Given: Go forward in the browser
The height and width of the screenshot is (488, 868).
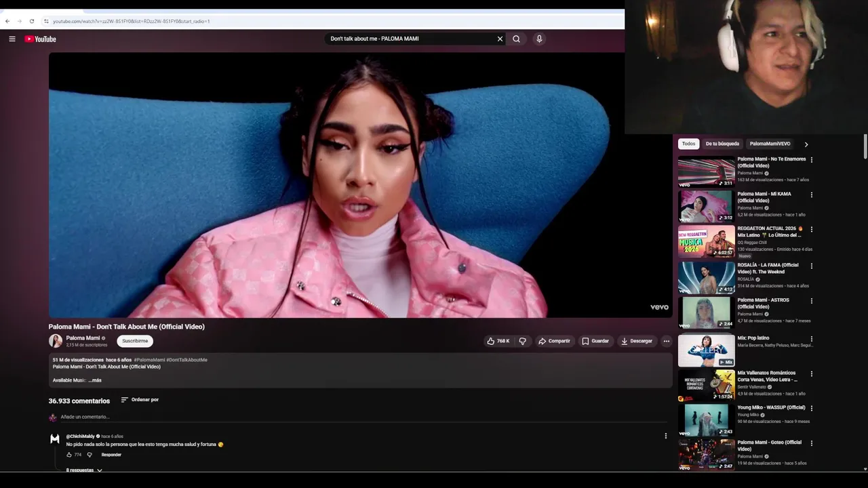Looking at the screenshot, I should 19,21.
